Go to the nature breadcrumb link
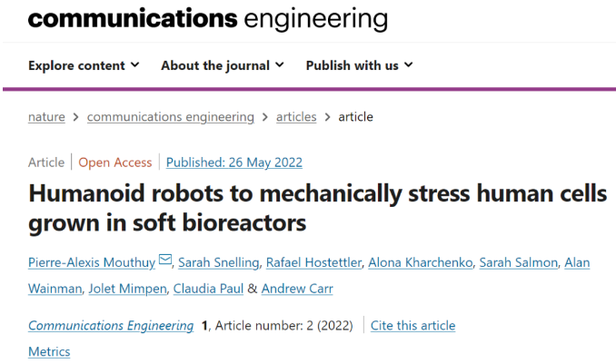 tap(46, 116)
